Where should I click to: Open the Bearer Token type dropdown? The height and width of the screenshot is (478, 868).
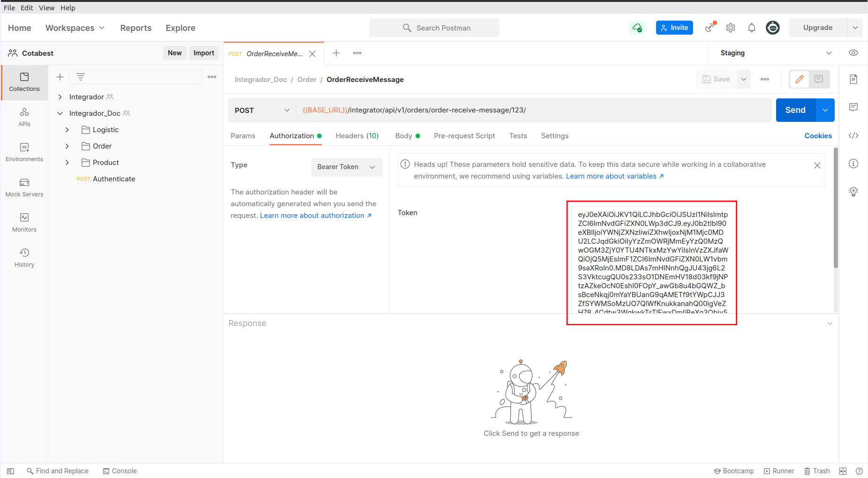pyautogui.click(x=347, y=167)
